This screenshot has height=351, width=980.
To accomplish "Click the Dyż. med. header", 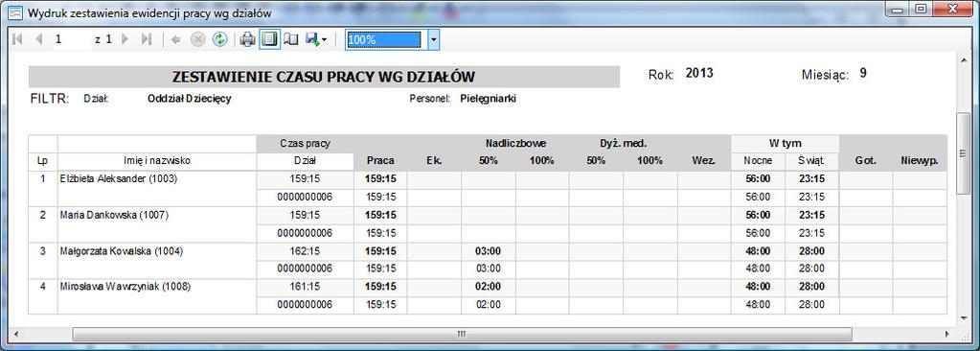I will click(x=623, y=143).
